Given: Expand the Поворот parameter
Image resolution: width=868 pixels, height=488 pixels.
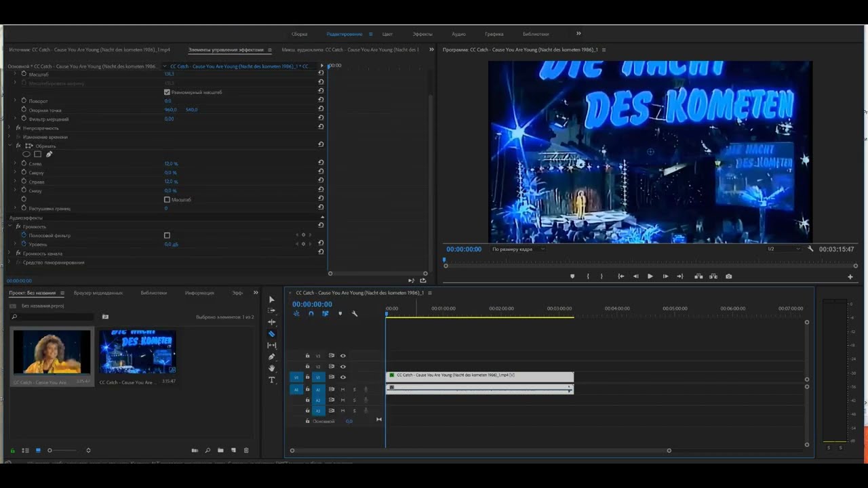Looking at the screenshot, I should pyautogui.click(x=15, y=100).
